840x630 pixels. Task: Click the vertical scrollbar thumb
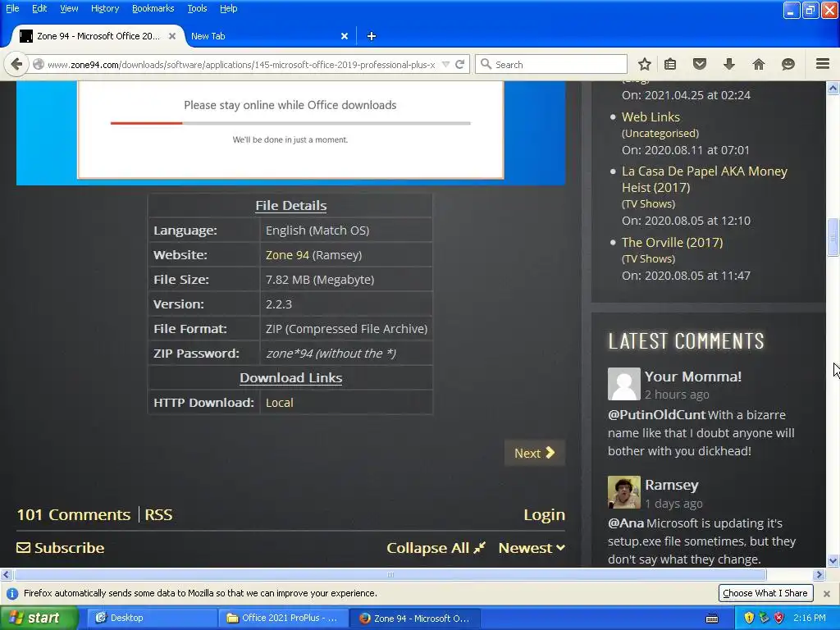click(x=833, y=237)
